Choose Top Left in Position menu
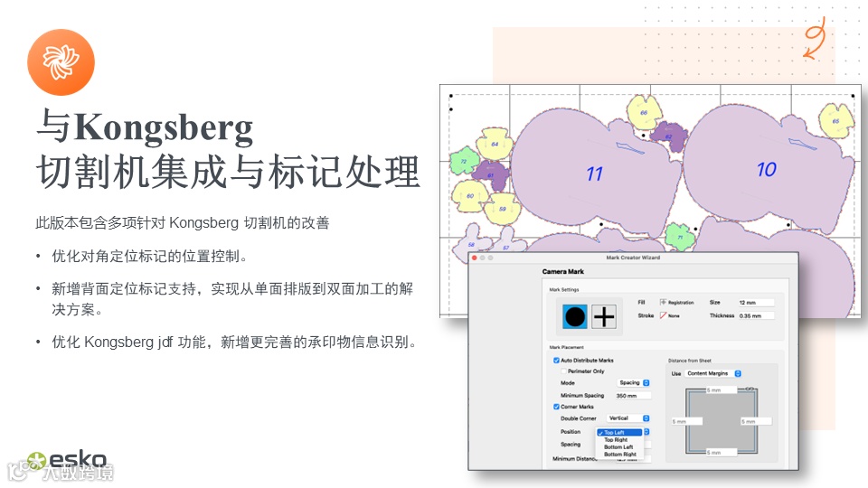Image resolution: width=868 pixels, height=488 pixels. click(x=619, y=433)
